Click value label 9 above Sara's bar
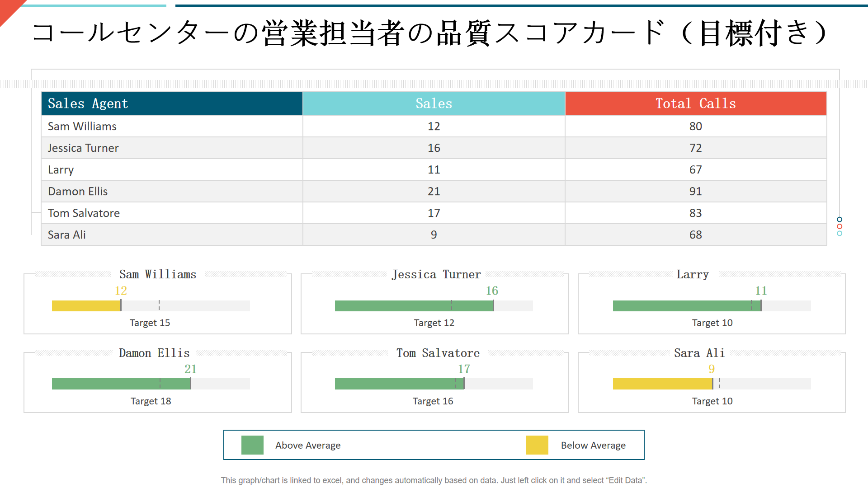Viewport: 868px width, 488px height. [712, 369]
